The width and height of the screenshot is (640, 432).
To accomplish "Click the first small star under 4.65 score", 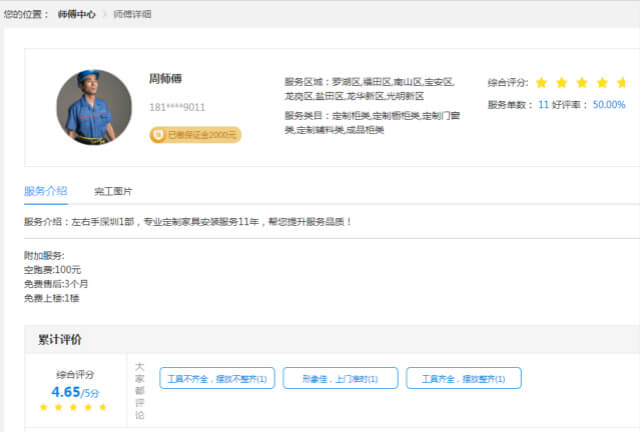I will pos(43,408).
